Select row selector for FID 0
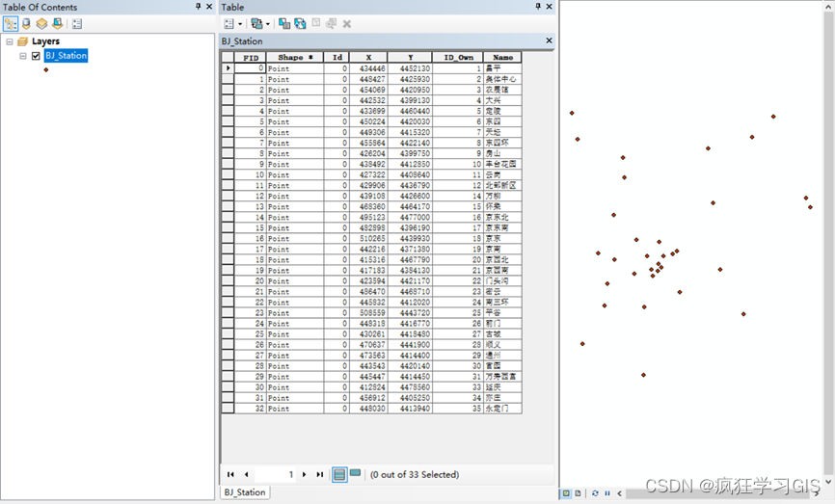This screenshot has width=835, height=504. pos(228,68)
